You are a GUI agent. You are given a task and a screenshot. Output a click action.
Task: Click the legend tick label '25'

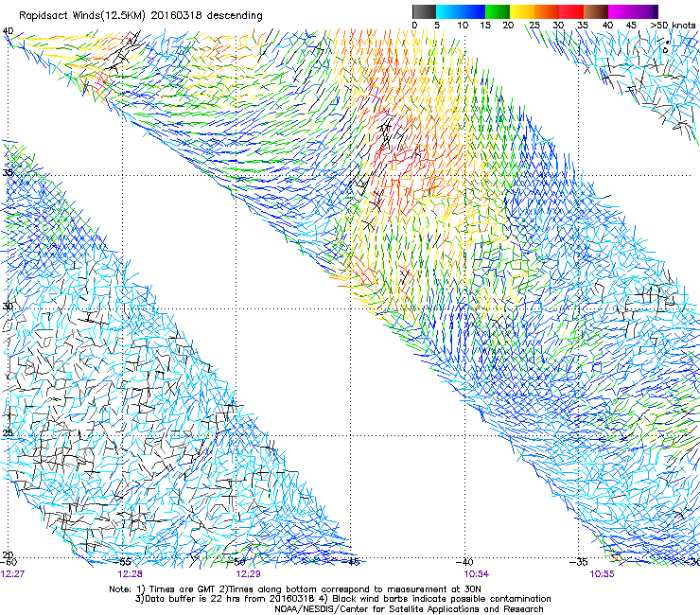(x=534, y=26)
